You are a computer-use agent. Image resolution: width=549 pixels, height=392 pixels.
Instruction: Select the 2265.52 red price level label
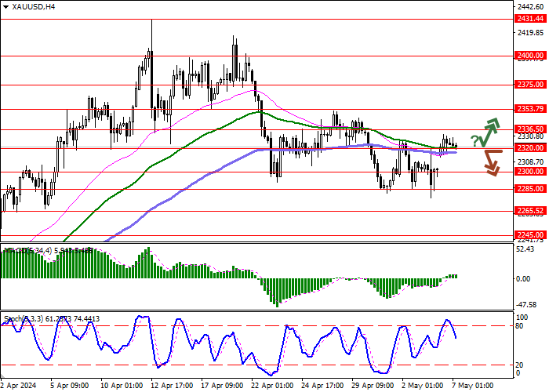530,211
